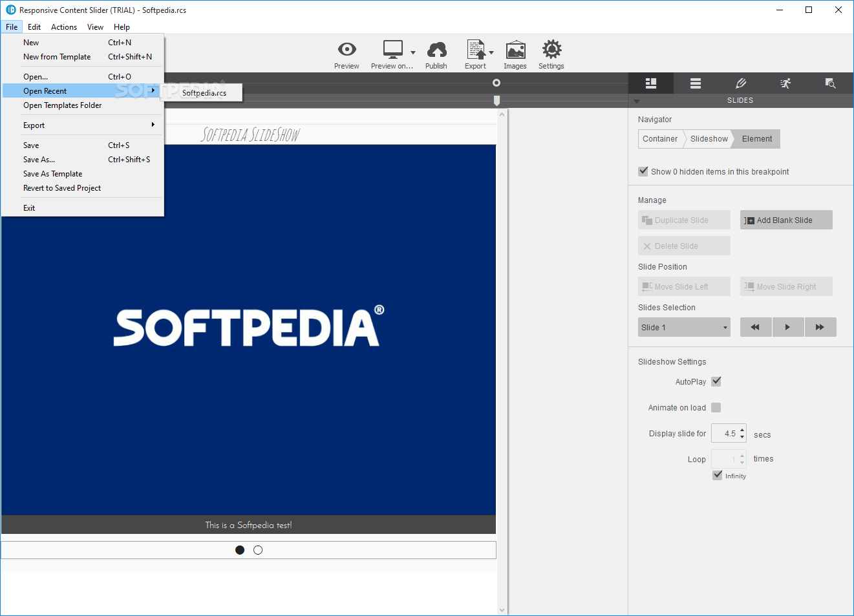Viewport: 854px width, 616px height.
Task: Go to next slide with fast-forward button
Action: pyautogui.click(x=820, y=327)
